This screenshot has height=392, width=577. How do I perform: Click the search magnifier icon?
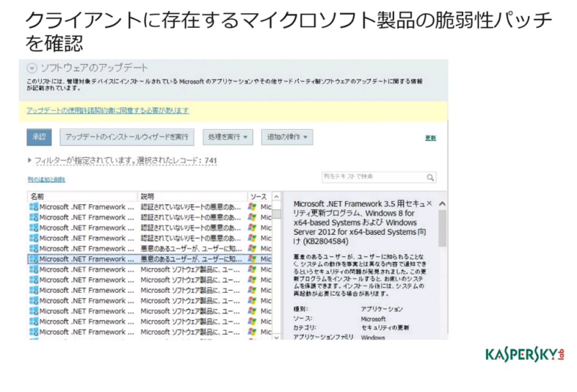click(x=430, y=178)
